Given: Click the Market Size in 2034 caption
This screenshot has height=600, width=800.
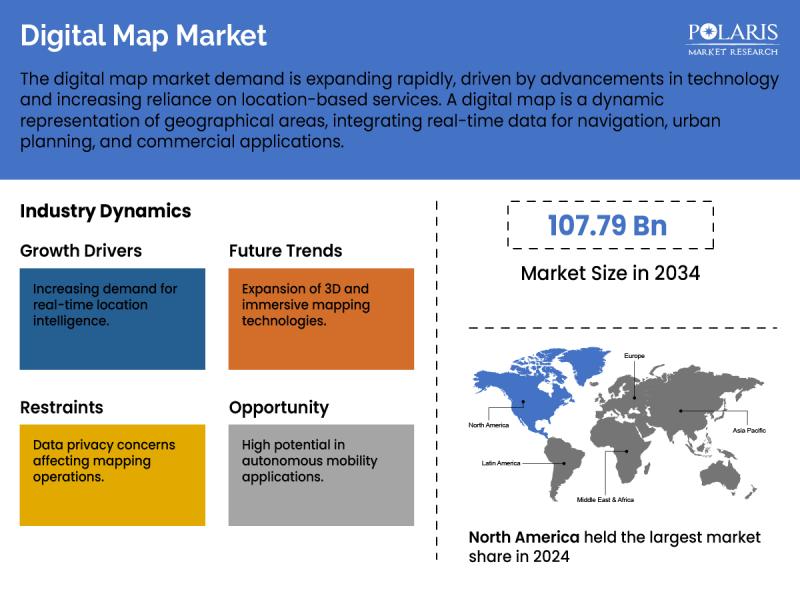Looking at the screenshot, I should coord(610,273).
